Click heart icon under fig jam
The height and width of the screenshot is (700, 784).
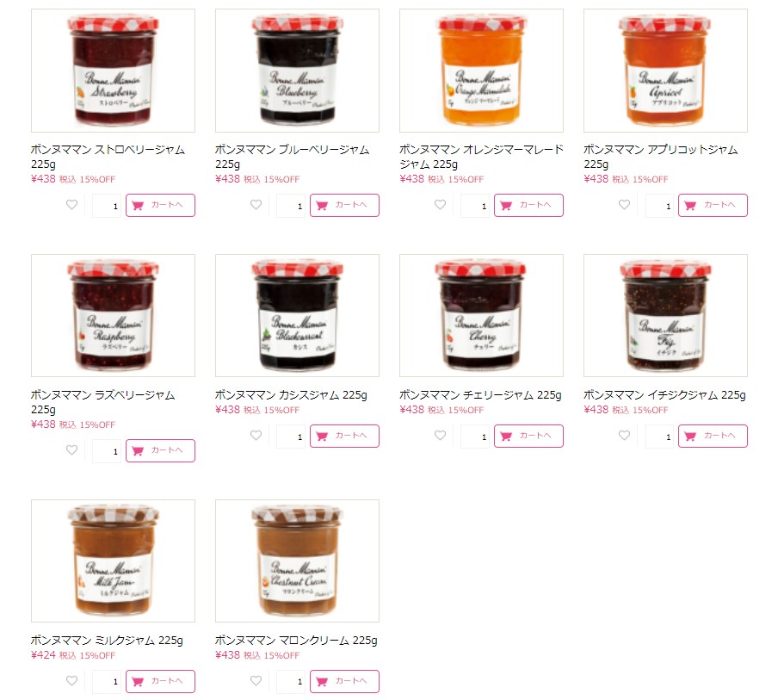(624, 436)
